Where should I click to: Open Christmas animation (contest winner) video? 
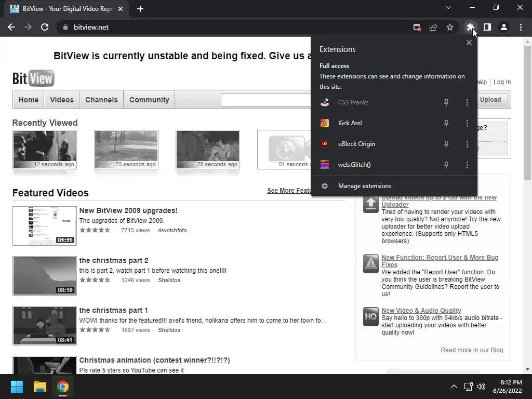[155, 360]
